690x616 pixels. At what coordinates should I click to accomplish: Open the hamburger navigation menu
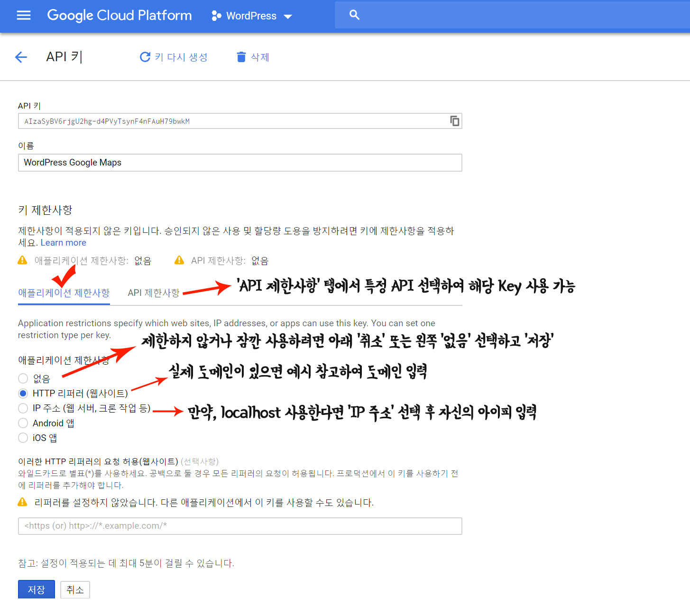24,15
